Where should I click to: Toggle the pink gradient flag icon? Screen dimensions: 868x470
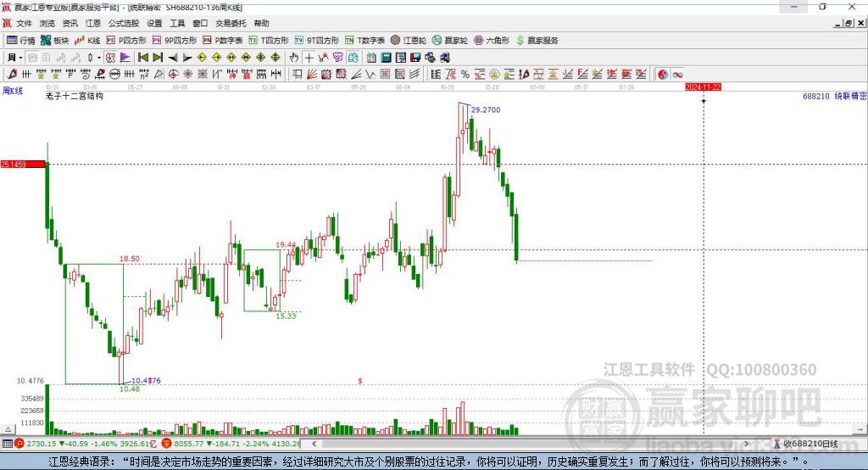pos(125,57)
